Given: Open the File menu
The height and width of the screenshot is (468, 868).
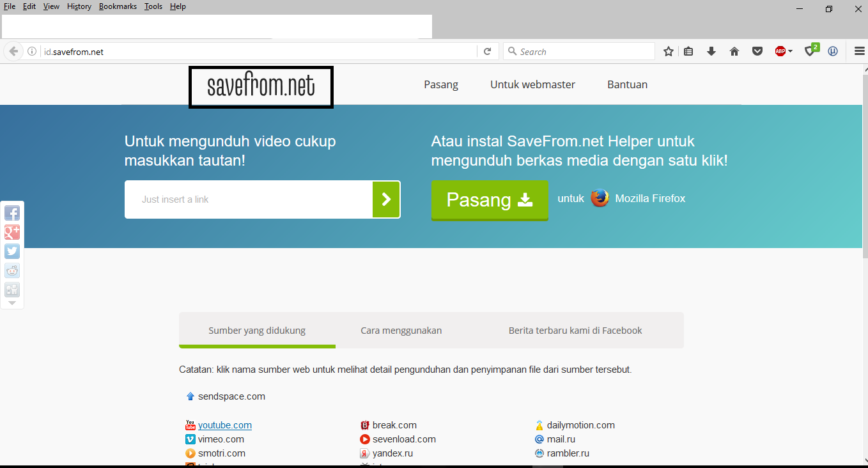Looking at the screenshot, I should 10,6.
